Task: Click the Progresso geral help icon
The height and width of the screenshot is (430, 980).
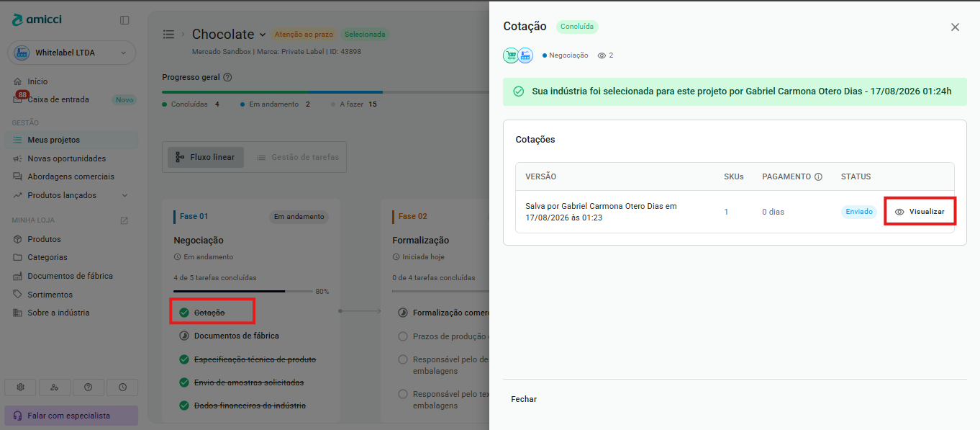Action: (227, 77)
